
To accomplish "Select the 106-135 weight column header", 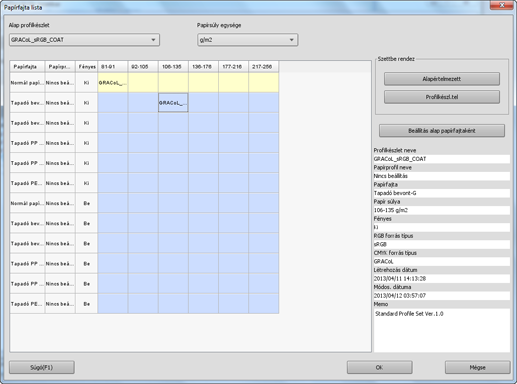I will pyautogui.click(x=173, y=67).
